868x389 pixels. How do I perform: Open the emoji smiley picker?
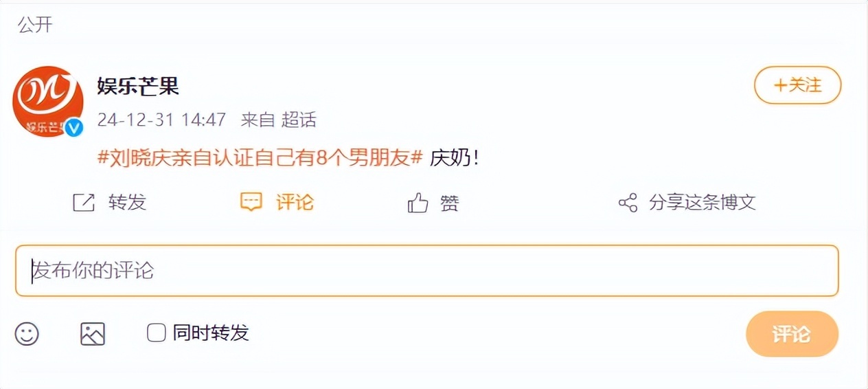click(27, 334)
